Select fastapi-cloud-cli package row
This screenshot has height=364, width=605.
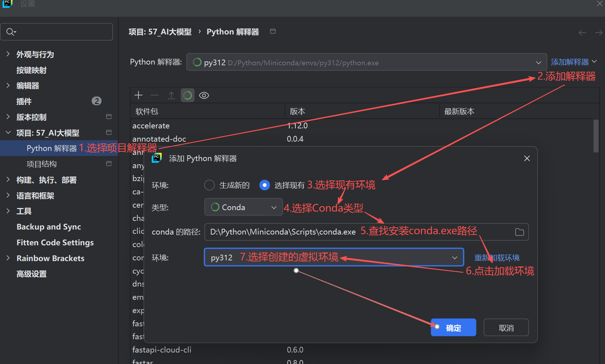tap(361, 350)
